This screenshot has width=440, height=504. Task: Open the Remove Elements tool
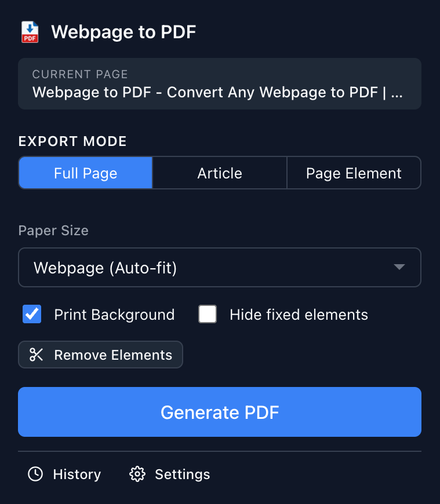100,355
